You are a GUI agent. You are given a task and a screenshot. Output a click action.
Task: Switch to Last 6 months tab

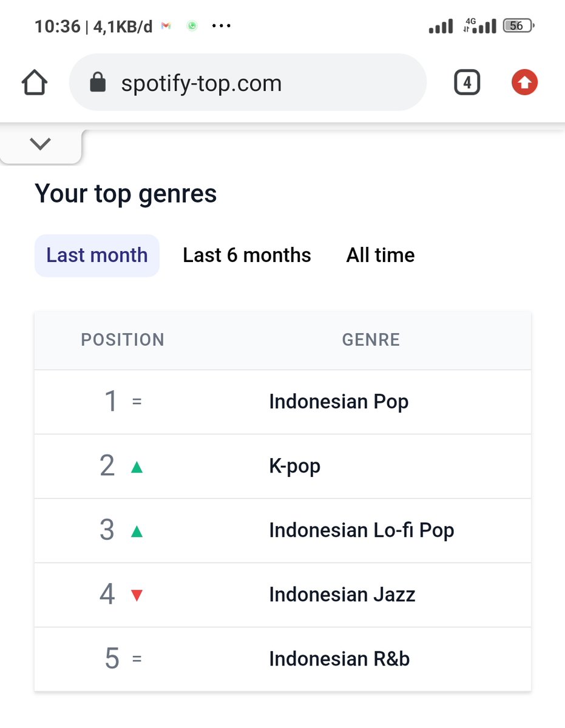point(247,255)
